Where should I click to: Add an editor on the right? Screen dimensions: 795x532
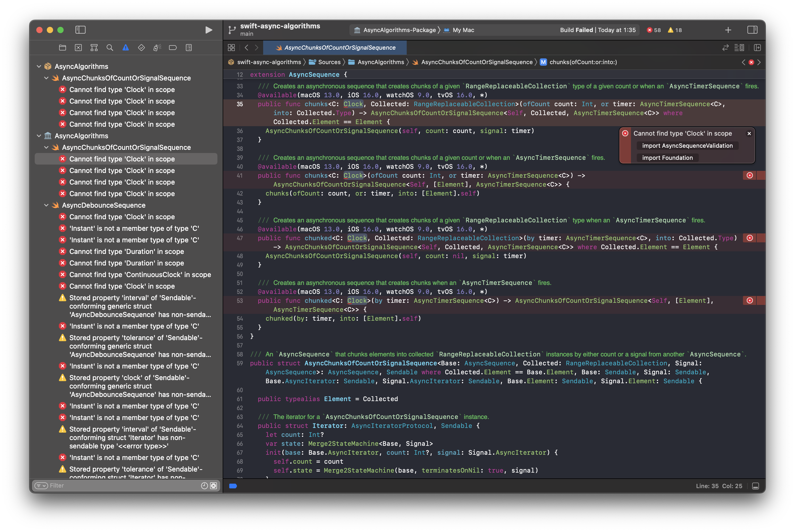pyautogui.click(x=757, y=48)
